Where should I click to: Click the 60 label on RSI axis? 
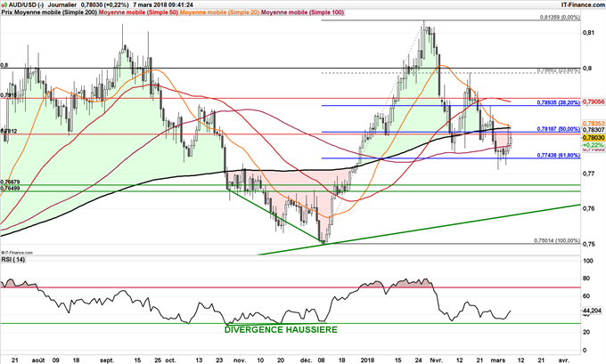[586, 296]
